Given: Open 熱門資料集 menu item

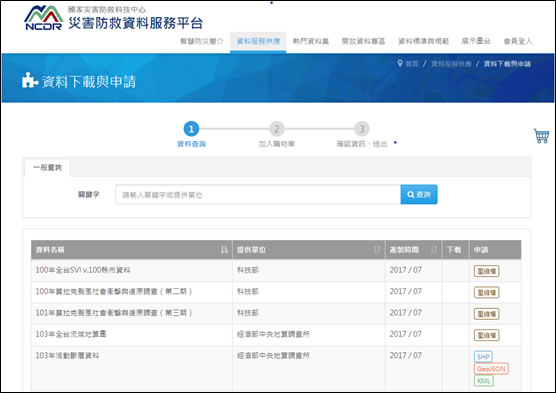Looking at the screenshot, I should pos(311,41).
